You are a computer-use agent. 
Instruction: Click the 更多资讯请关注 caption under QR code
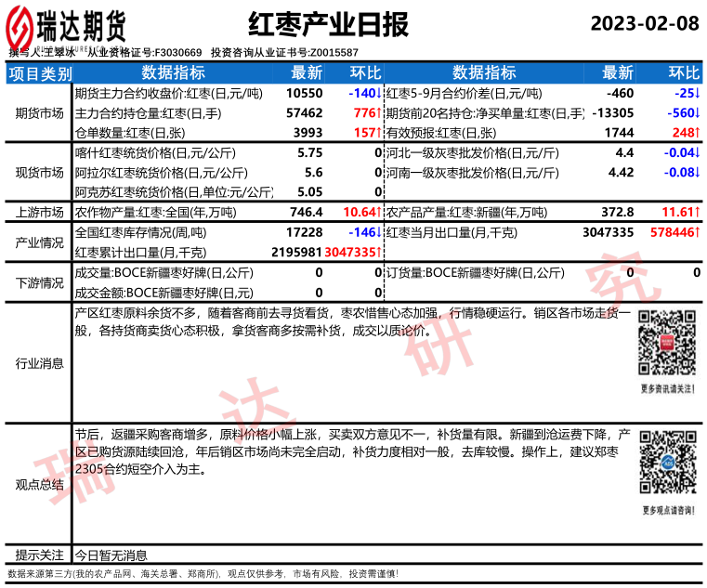pos(667,388)
